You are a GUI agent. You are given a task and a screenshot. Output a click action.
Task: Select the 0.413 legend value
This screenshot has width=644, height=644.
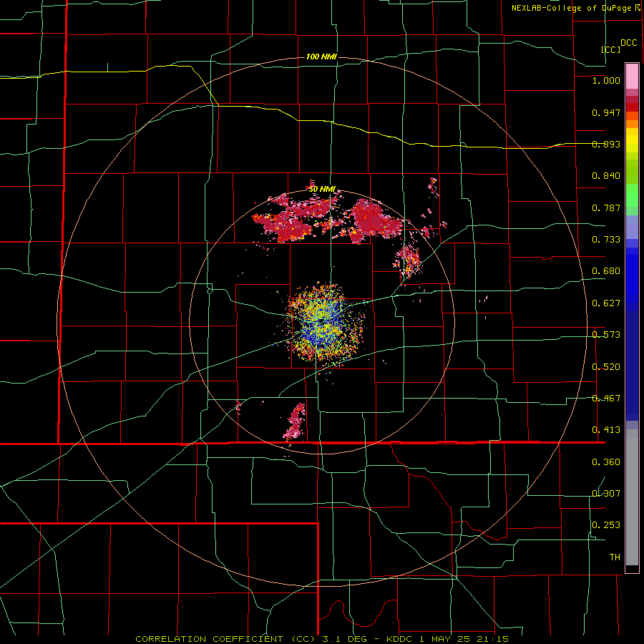606,430
